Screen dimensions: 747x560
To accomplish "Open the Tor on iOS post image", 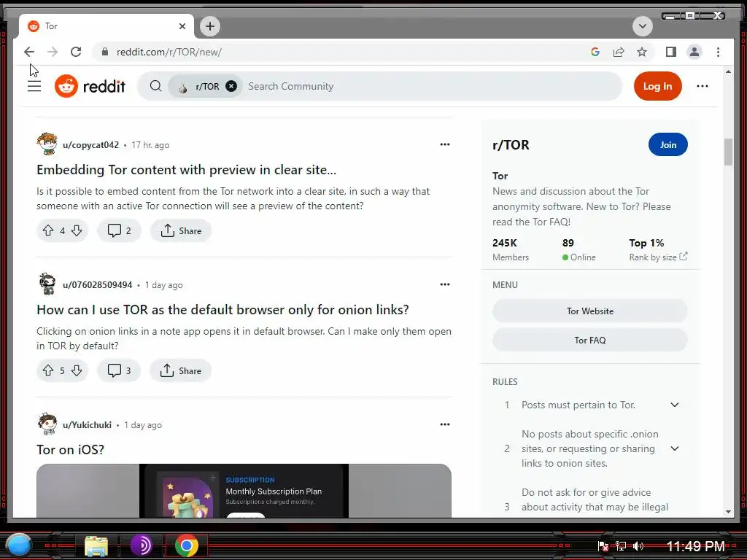I will (244, 491).
